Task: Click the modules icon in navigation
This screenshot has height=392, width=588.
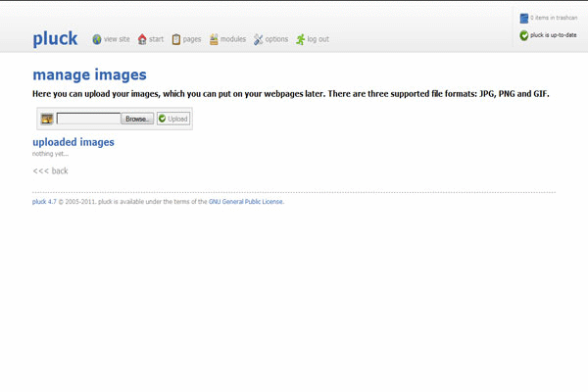Action: pos(214,39)
